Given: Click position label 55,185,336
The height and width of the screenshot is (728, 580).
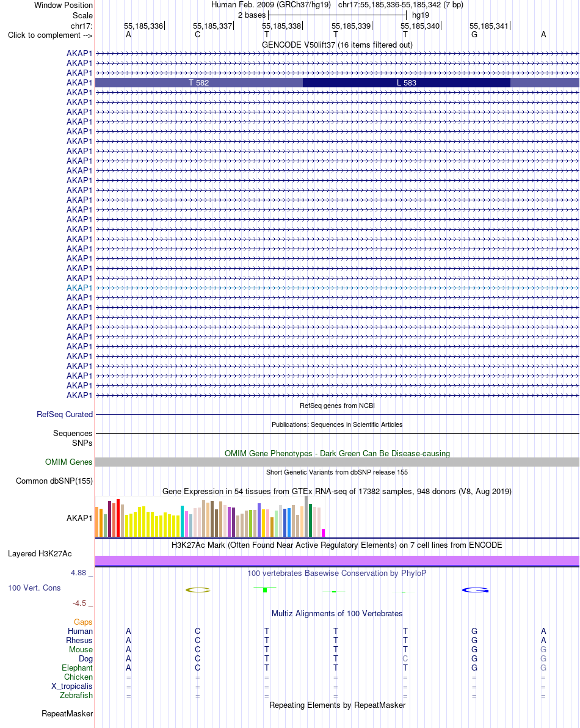Looking at the screenshot, I should [143, 26].
